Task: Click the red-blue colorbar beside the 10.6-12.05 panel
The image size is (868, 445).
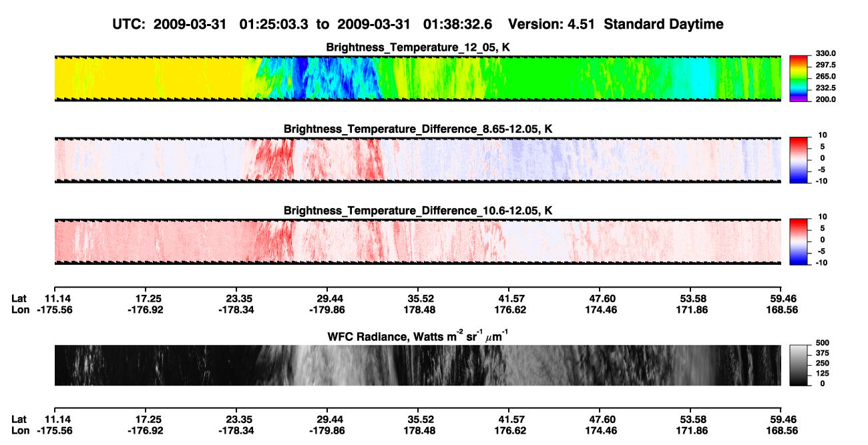Action: 799,242
